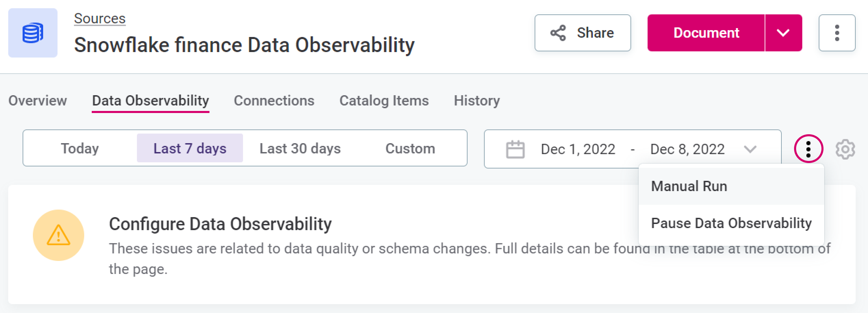Select the Custom time range option
The image size is (868, 313).
click(410, 148)
